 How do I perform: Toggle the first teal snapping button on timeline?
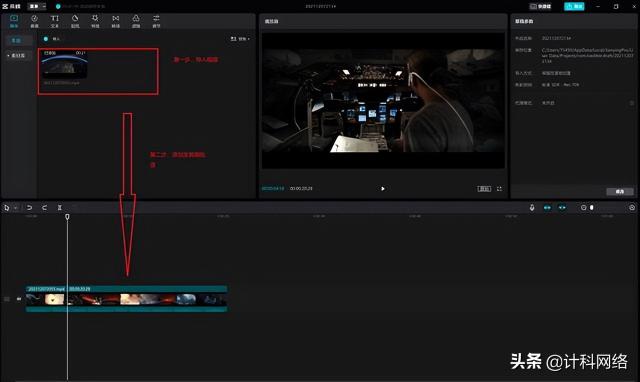tap(547, 208)
